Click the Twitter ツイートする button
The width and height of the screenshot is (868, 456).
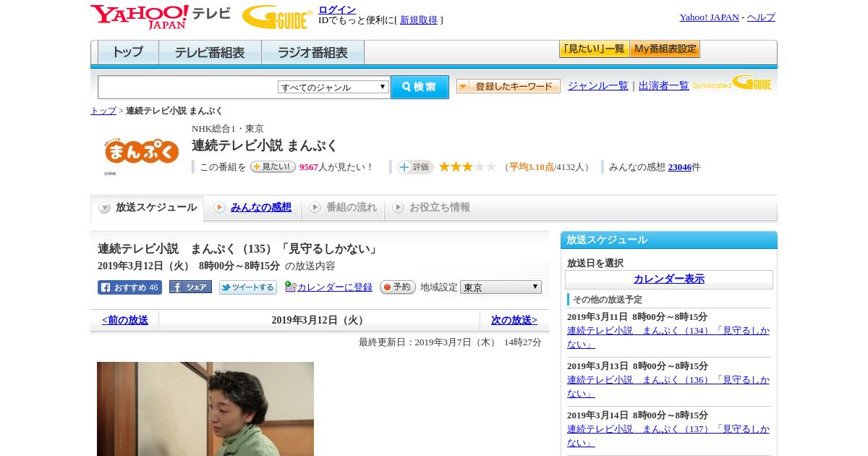248,287
